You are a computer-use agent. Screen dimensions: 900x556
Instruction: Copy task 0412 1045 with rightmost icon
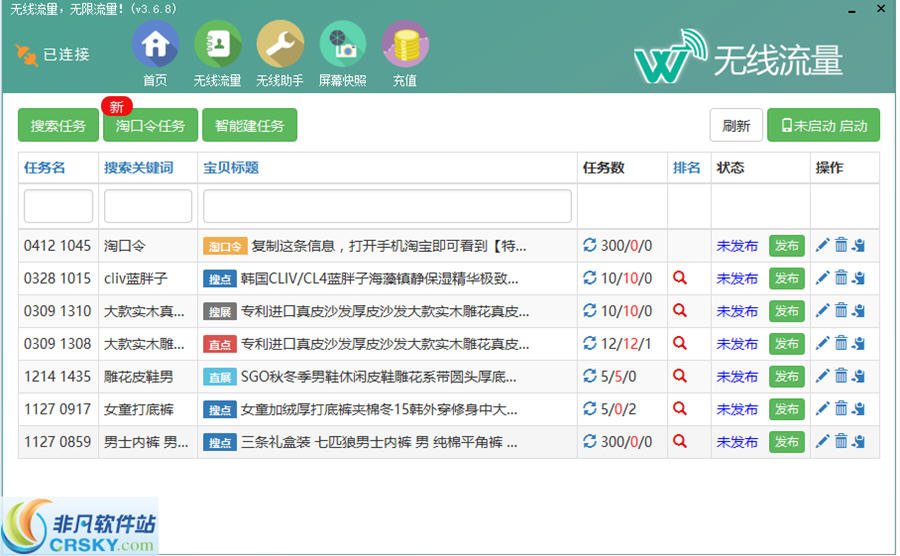tap(859, 245)
